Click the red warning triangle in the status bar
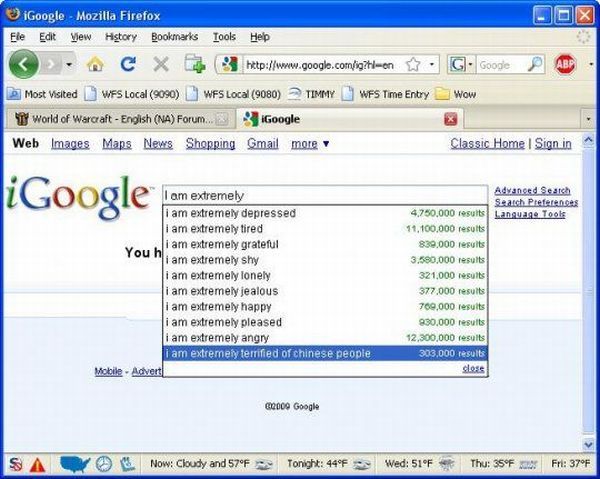Screen dimensions: 600x479 click(38, 464)
